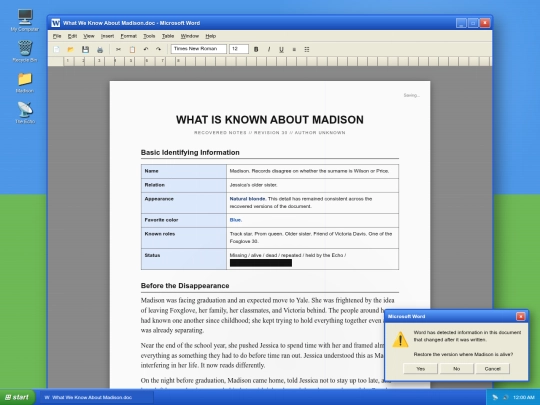540x405 pixels.
Task: Click the horizontal ruler above the page
Action: pos(269,61)
